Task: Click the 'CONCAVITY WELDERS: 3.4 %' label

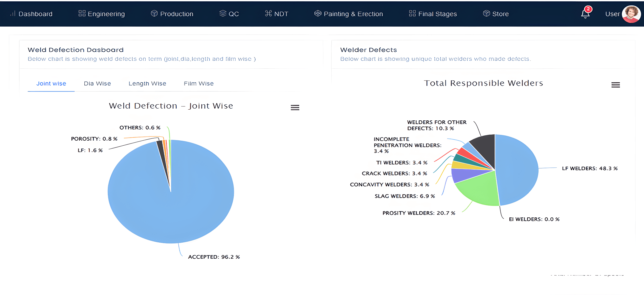Action: 390,185
